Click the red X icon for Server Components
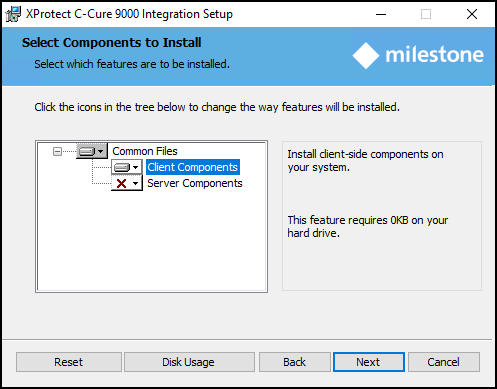497x389 pixels. (122, 183)
